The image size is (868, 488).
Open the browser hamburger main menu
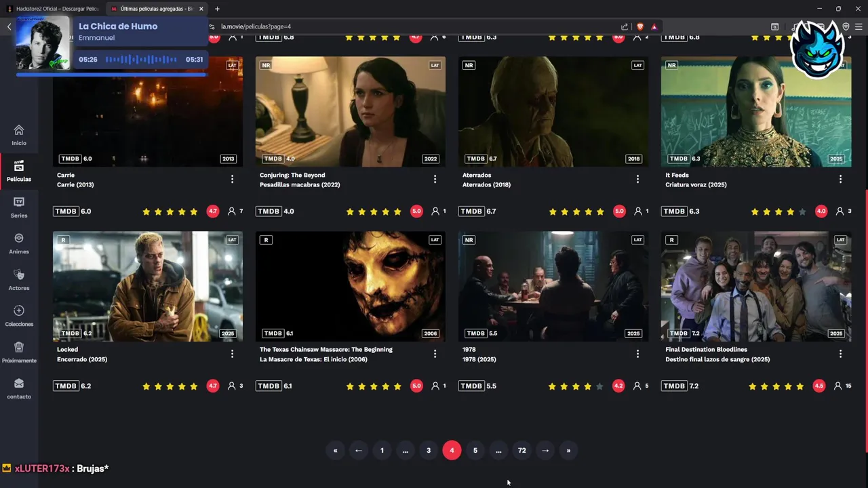pyautogui.click(x=859, y=26)
